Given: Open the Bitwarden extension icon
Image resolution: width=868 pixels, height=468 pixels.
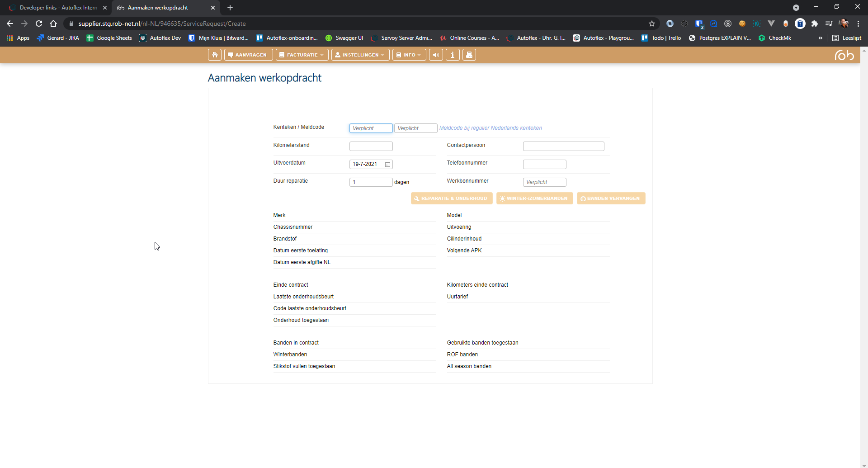Looking at the screenshot, I should (699, 24).
